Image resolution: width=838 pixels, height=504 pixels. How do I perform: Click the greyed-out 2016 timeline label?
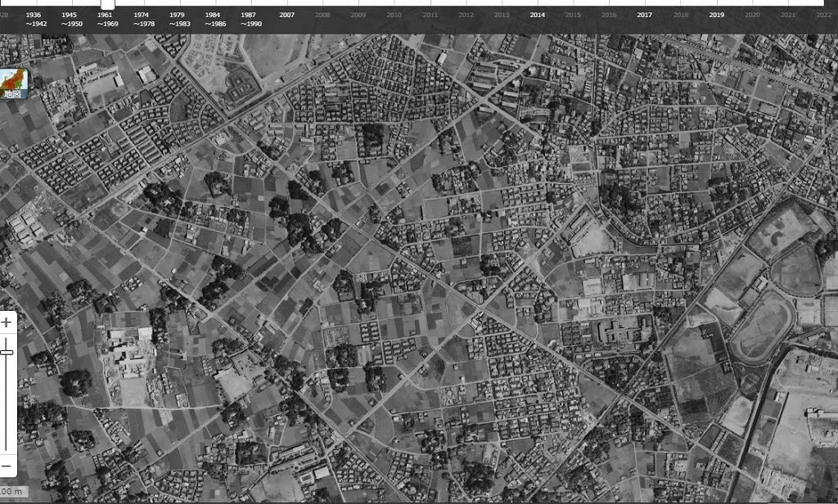tap(609, 15)
